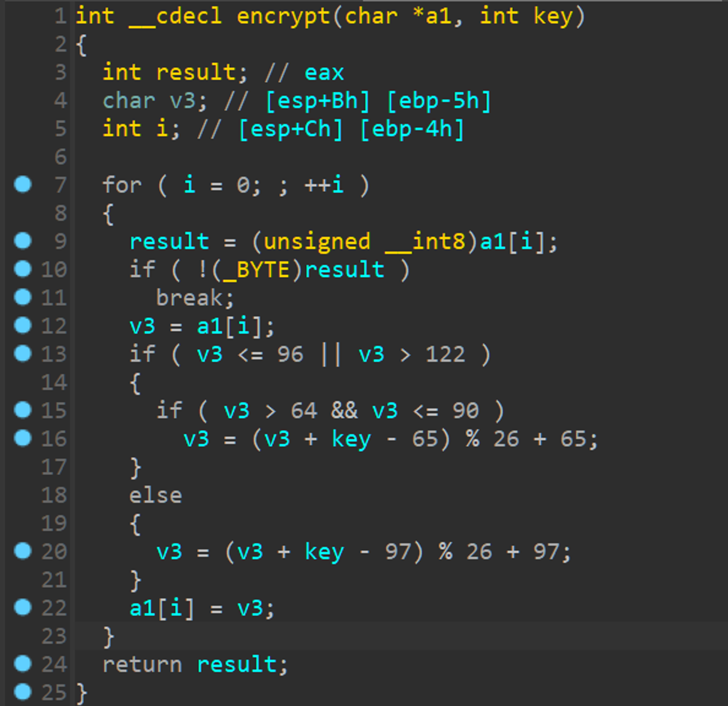The width and height of the screenshot is (728, 706).
Task: Toggle breakpoint dot on line 7
Action: (23, 185)
